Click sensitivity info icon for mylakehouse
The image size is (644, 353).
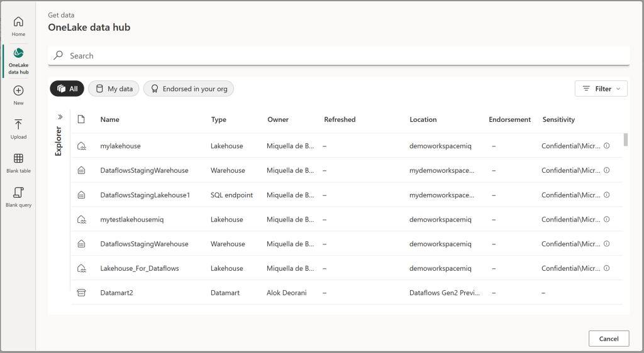coord(607,146)
